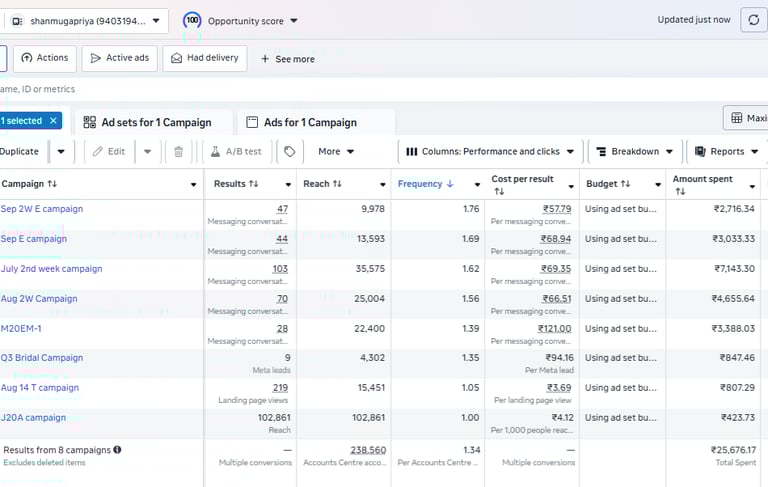Open the Q3 Bridal Campaign link
The height and width of the screenshot is (487, 768).
point(42,358)
